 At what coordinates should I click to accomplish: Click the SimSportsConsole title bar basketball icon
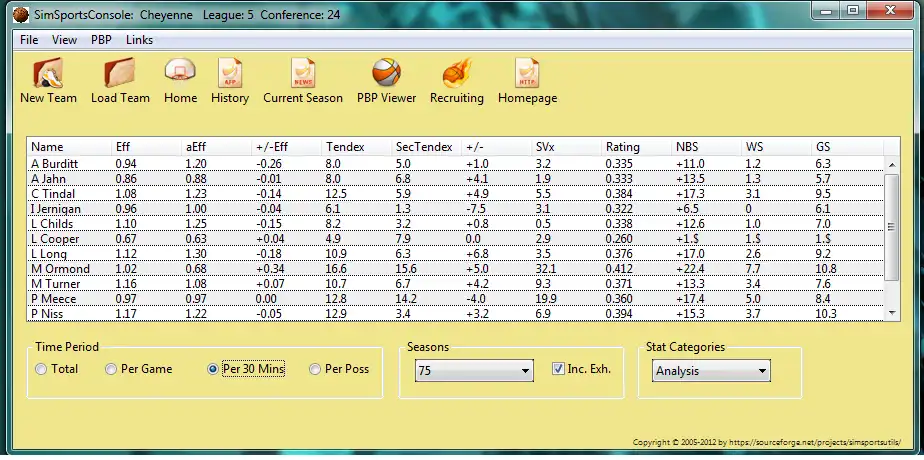pos(21,15)
